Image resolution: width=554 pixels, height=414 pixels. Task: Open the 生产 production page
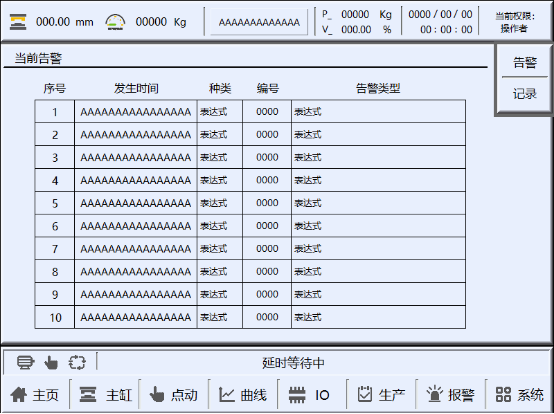coord(381,395)
